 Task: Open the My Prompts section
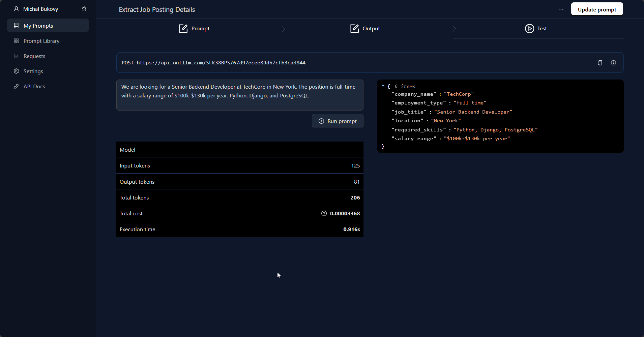click(x=48, y=26)
